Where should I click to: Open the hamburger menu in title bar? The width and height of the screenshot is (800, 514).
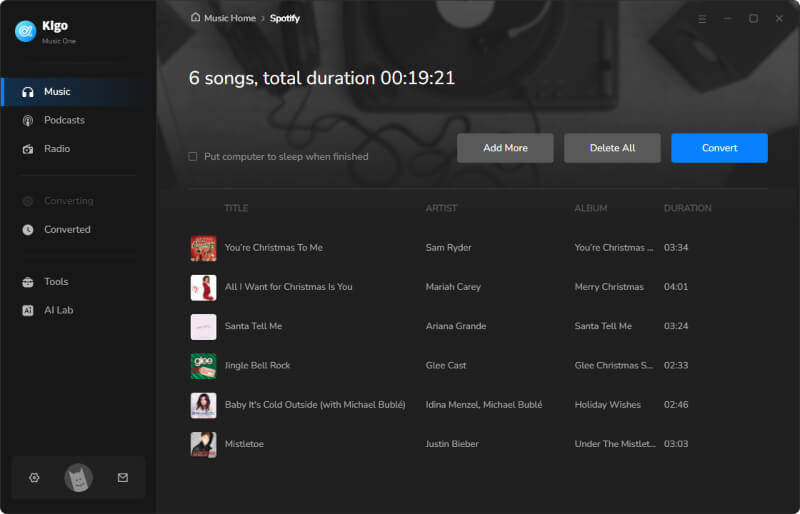coord(702,18)
